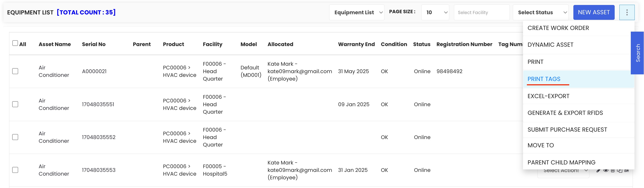Check the row with serial 17048035553
Viewport: 644px width, 188px height.
click(x=15, y=170)
